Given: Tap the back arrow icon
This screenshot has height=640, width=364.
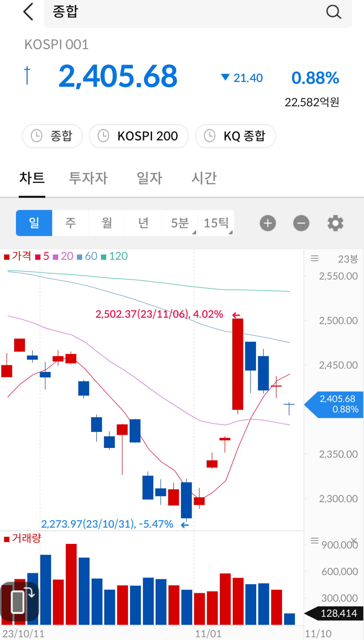Looking at the screenshot, I should click(x=28, y=12).
